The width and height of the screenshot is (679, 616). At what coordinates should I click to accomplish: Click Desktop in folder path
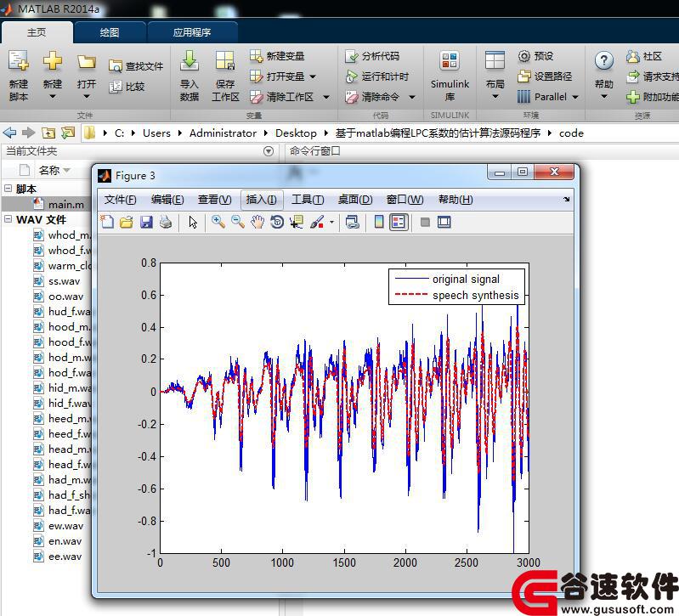296,133
